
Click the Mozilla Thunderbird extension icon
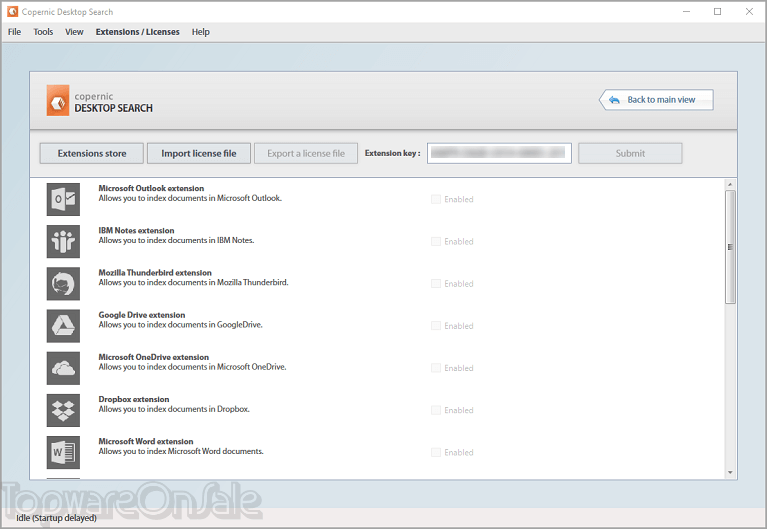(63, 283)
